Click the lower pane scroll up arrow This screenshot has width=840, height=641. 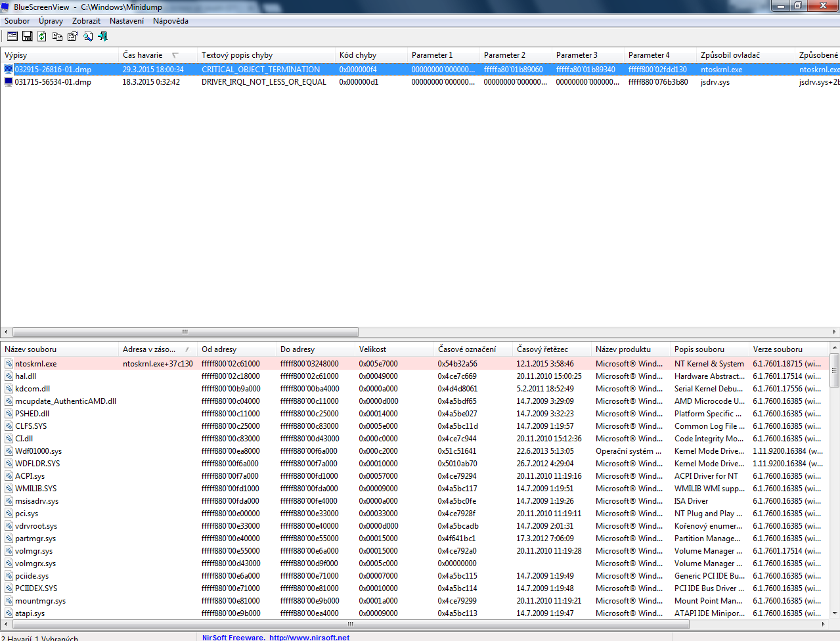(x=834, y=347)
